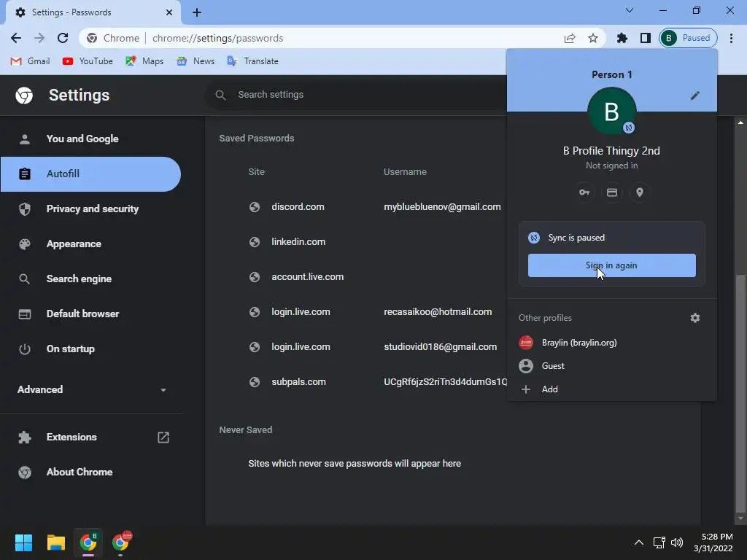Click the subpals.com saved site

[298, 382]
